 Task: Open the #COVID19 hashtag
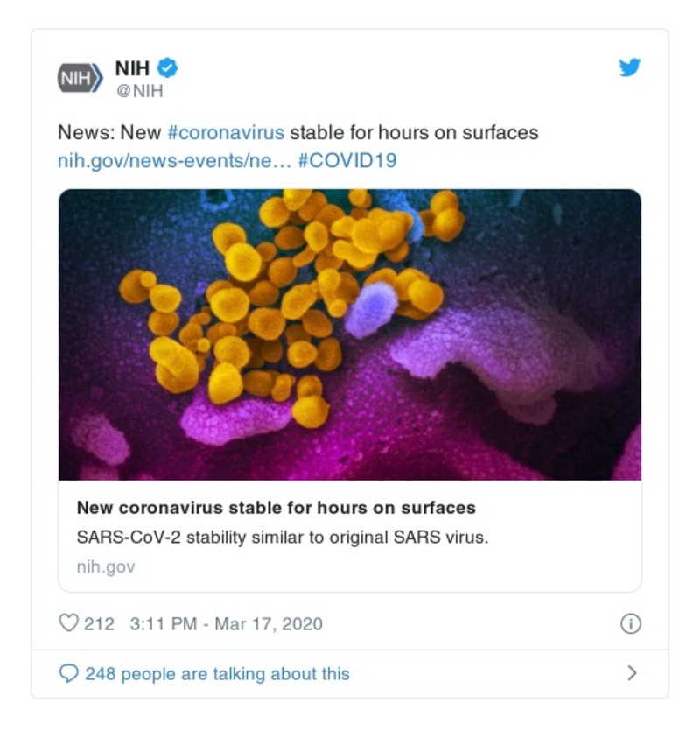[346, 161]
